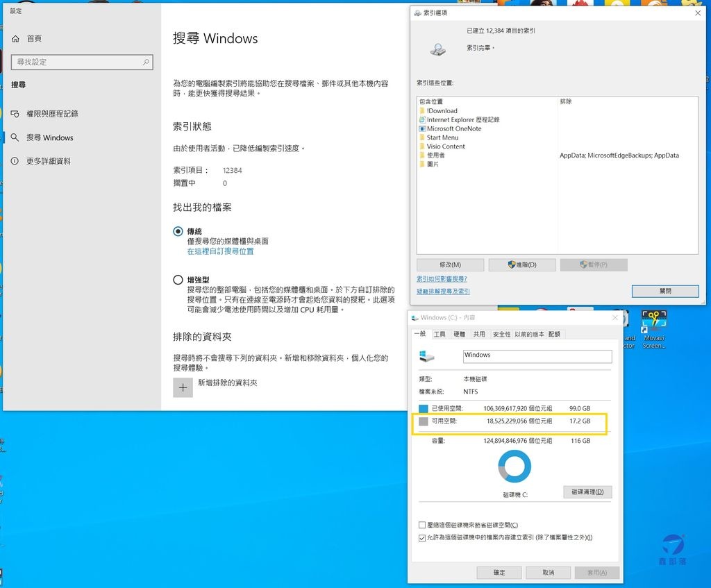This screenshot has width=711, height=588.
Task: Click the 進階(D) button in 索引選項
Action: [x=522, y=264]
